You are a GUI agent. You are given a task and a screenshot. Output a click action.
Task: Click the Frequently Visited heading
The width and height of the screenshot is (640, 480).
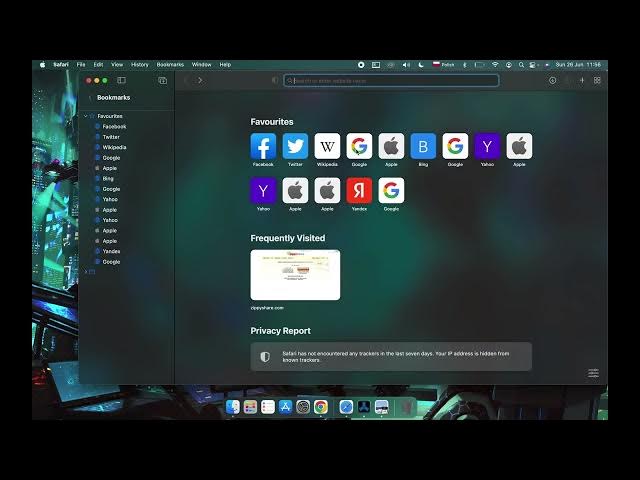click(288, 238)
